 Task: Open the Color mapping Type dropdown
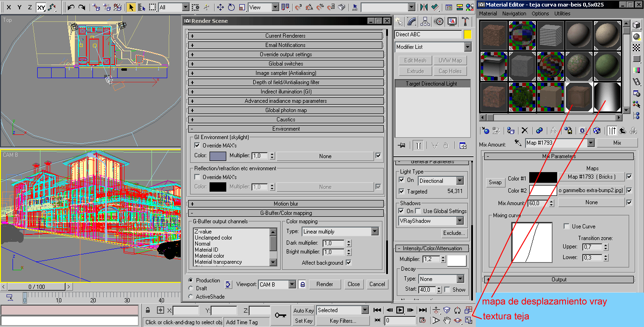coord(340,231)
